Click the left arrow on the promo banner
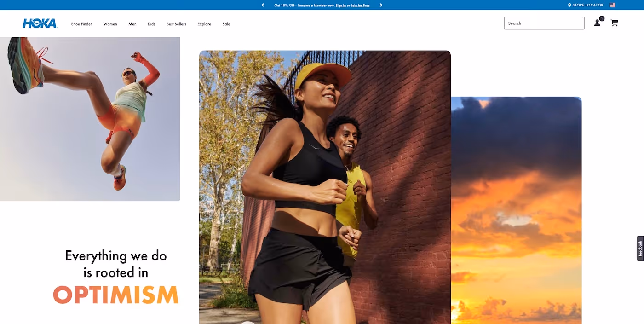644x324 pixels. pos(263,5)
